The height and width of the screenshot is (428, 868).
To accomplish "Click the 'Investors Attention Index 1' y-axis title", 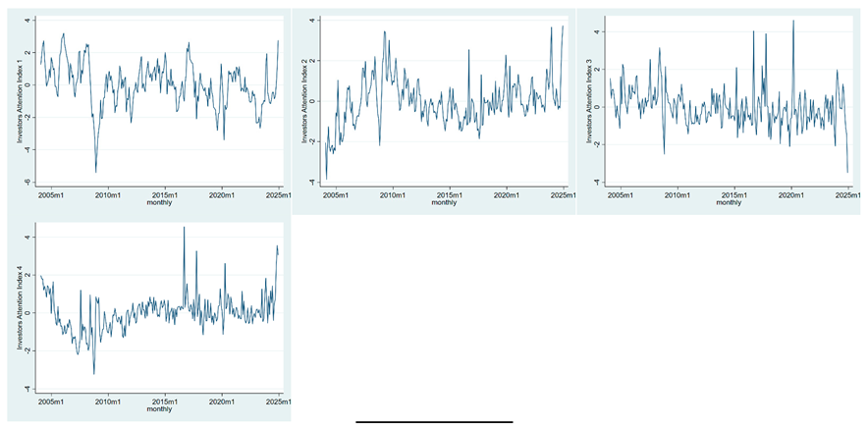I will click(x=19, y=97).
